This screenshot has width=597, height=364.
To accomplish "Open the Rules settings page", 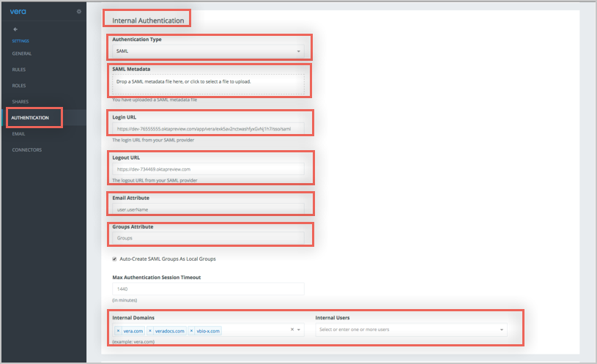I will (20, 70).
